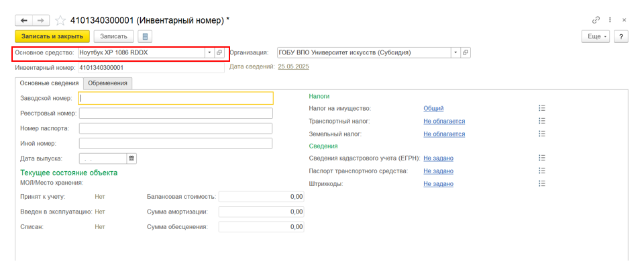Close the inventory number form
This screenshot has width=644, height=274.
coord(625,19)
